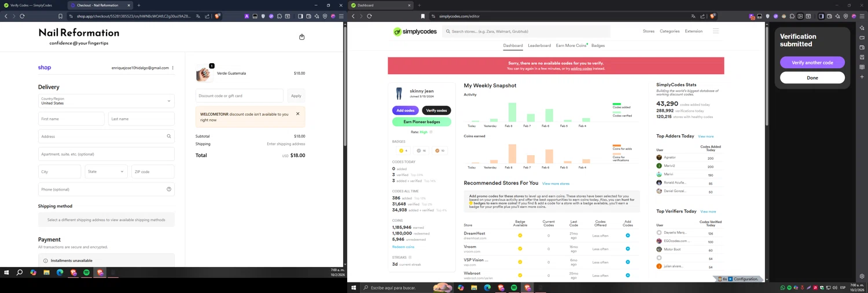Image resolution: width=868 pixels, height=293 pixels.
Task: Add codes for the VSP Vision row
Action: (x=628, y=262)
